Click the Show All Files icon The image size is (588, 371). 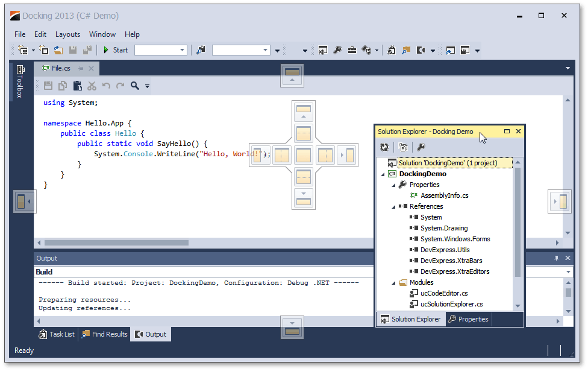pos(403,147)
